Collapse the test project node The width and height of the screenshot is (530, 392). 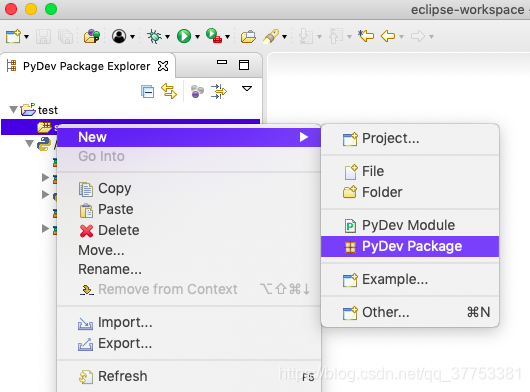pyautogui.click(x=14, y=109)
